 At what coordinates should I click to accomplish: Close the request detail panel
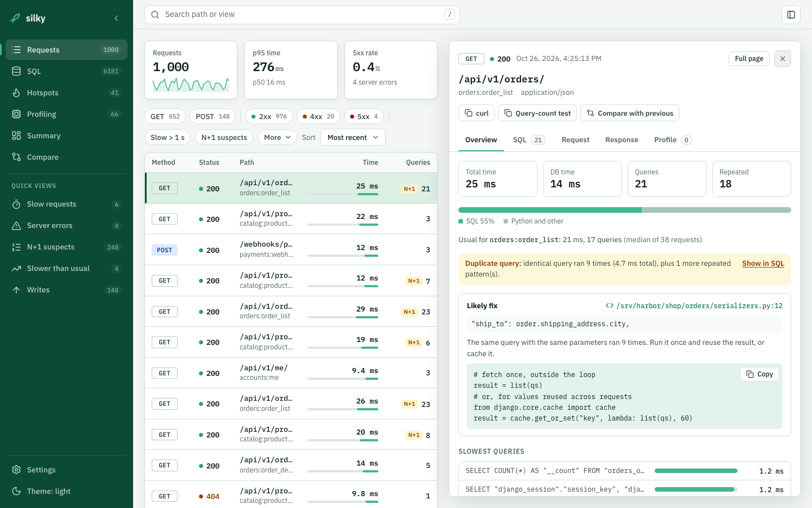tap(783, 59)
